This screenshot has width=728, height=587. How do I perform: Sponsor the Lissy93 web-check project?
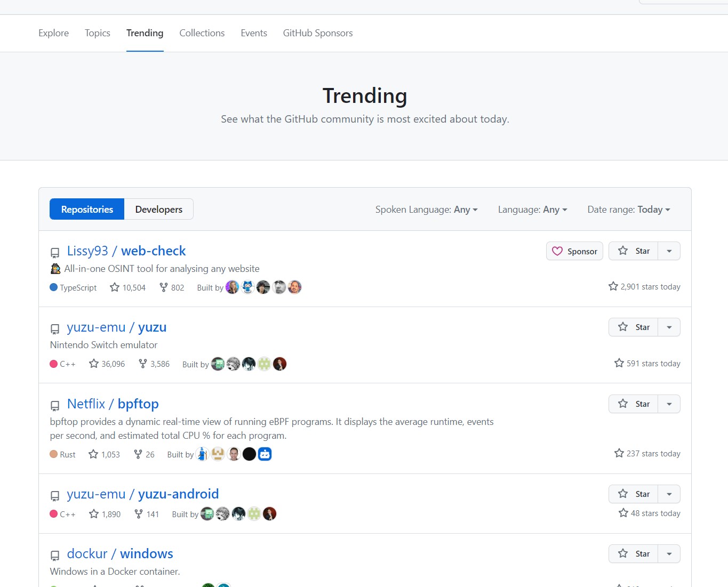pyautogui.click(x=575, y=251)
